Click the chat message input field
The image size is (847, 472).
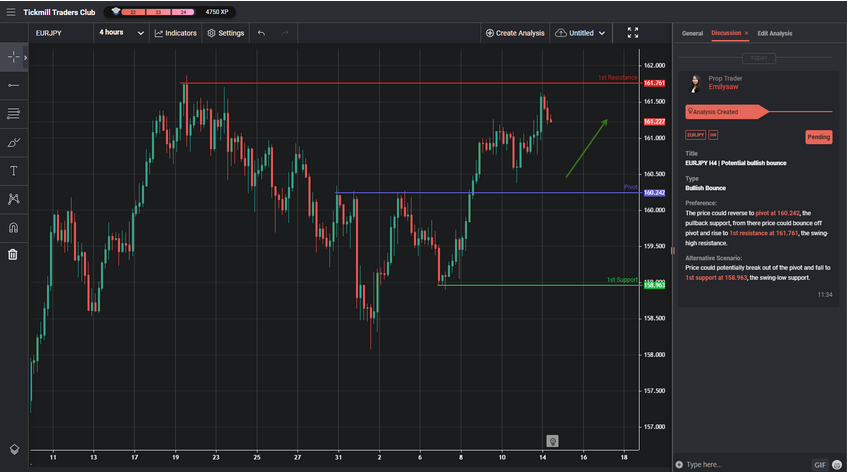(x=745, y=464)
